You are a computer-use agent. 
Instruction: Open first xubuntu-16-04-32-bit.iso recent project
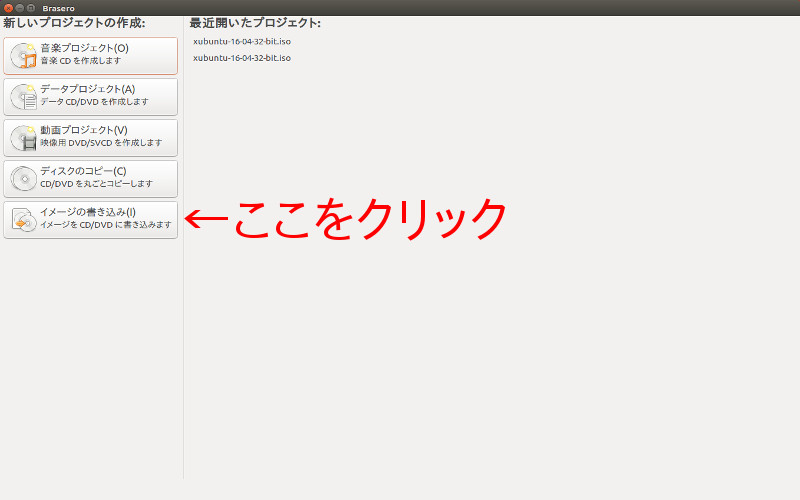click(242, 41)
